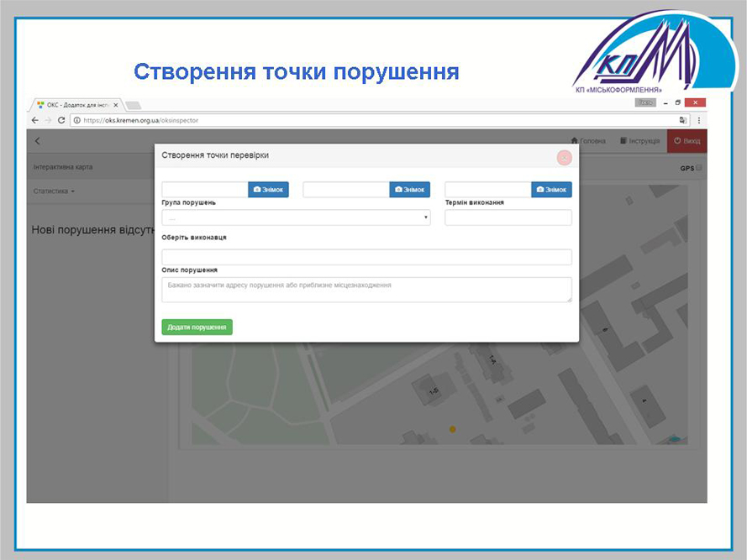
Task: Click the first camera Знімок button
Action: [268, 190]
